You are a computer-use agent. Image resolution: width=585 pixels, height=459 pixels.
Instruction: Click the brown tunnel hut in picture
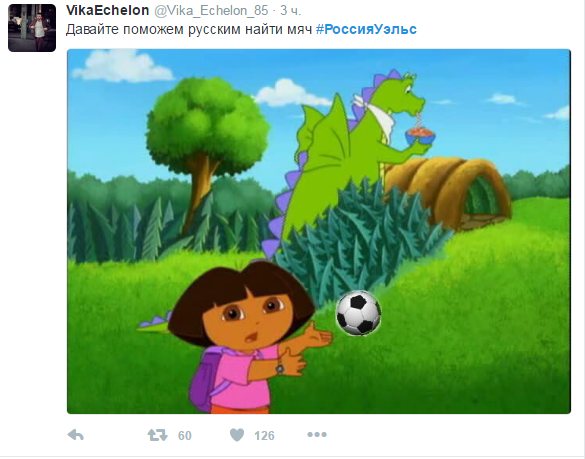pos(448,192)
